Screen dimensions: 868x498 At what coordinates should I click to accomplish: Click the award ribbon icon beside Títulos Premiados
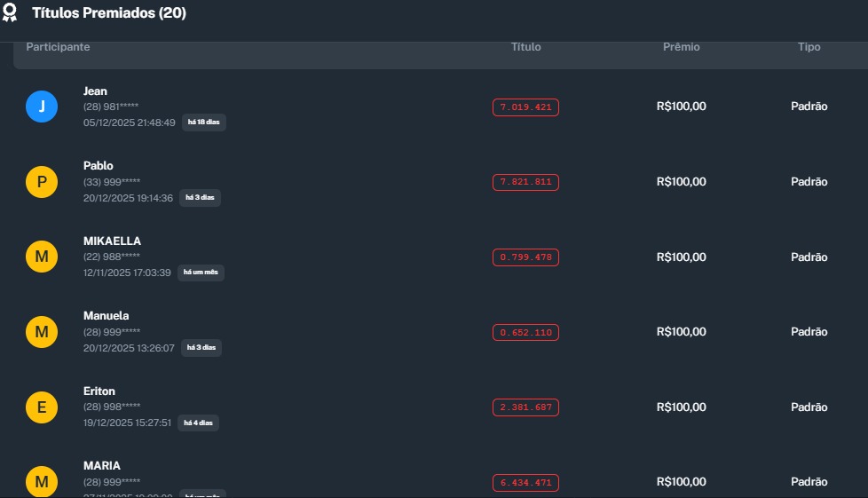(11, 13)
